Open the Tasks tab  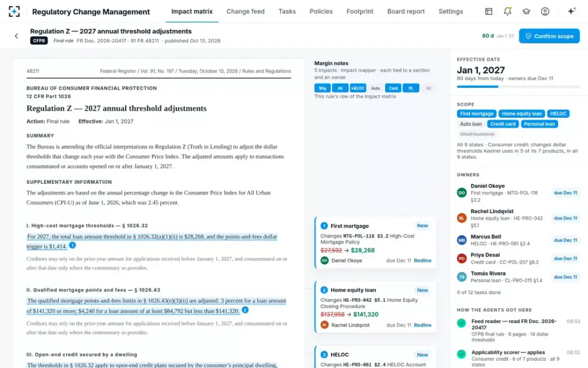[x=287, y=11]
